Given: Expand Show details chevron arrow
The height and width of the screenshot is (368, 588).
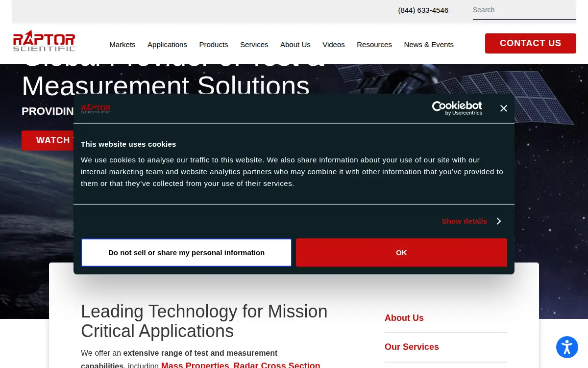Looking at the screenshot, I should [498, 221].
